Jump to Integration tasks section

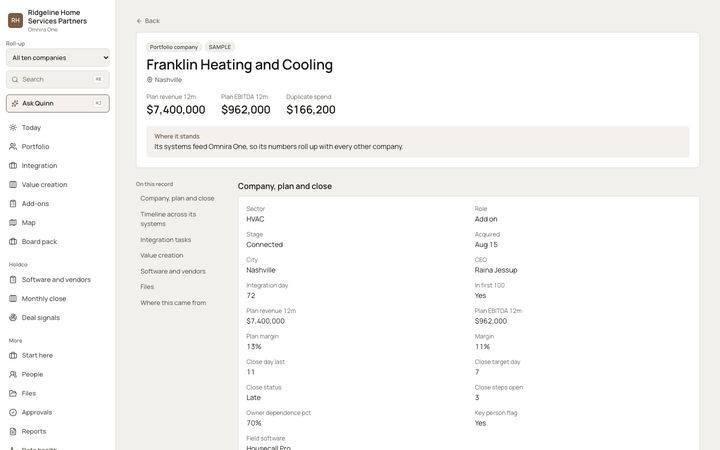tap(166, 240)
